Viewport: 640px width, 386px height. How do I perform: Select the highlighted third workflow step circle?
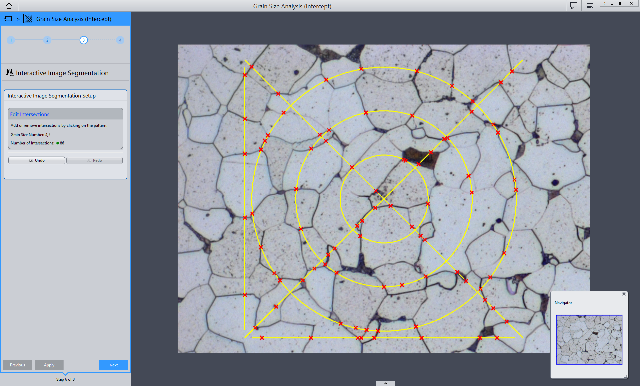[84, 40]
